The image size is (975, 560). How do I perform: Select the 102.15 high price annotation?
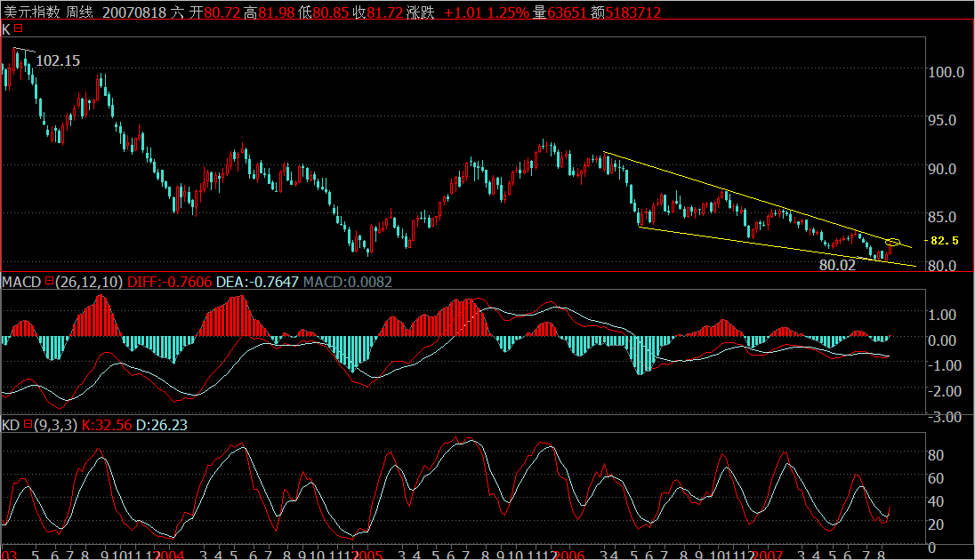pyautogui.click(x=58, y=60)
